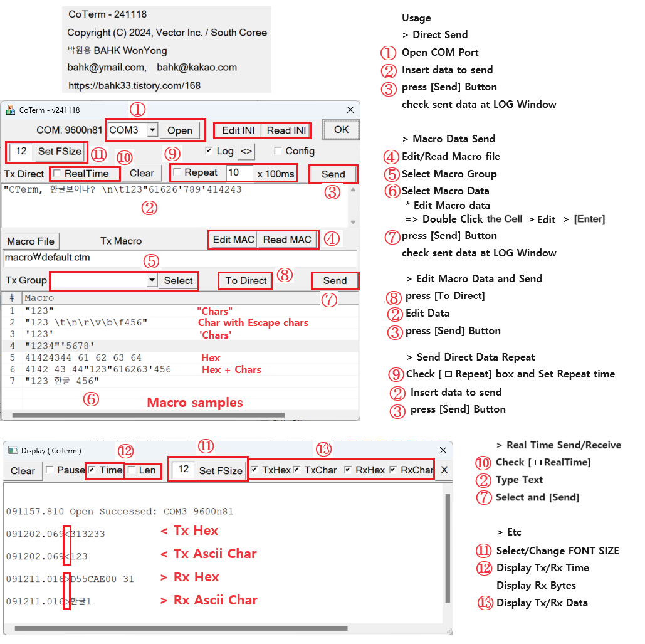Click the Macro File button
Viewport: 645px width, 644px height.
31,241
